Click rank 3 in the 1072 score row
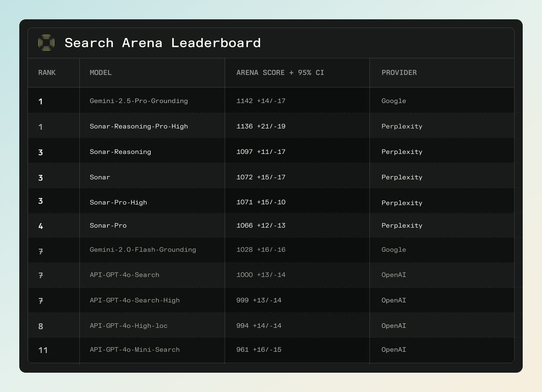542x392 pixels. [40, 178]
